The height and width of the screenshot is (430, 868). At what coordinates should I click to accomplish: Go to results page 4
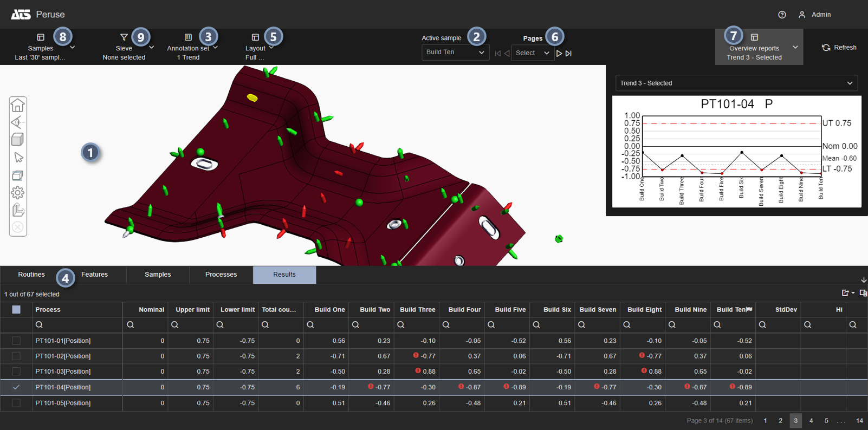[811, 421]
